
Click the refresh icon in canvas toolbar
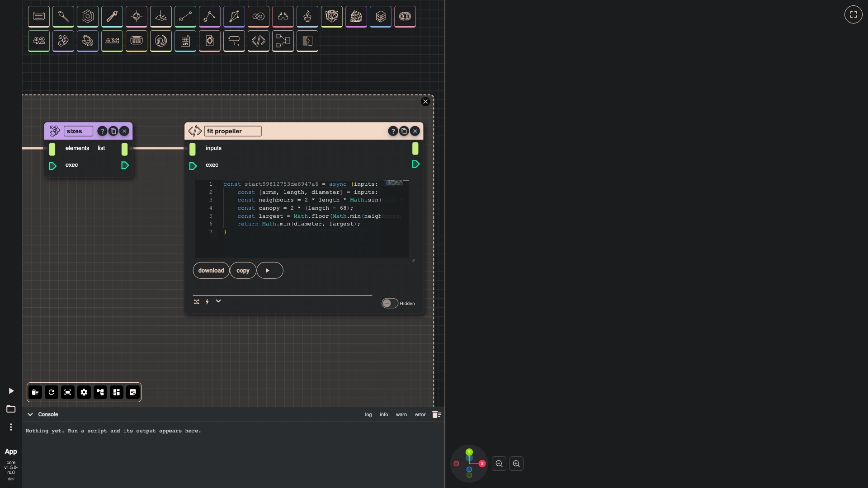[52, 392]
